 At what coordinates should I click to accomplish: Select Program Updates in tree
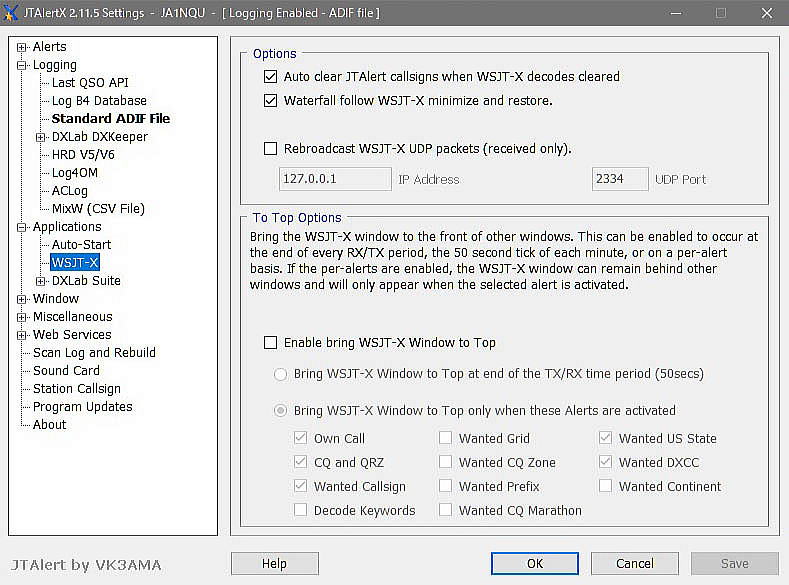pyautogui.click(x=82, y=407)
